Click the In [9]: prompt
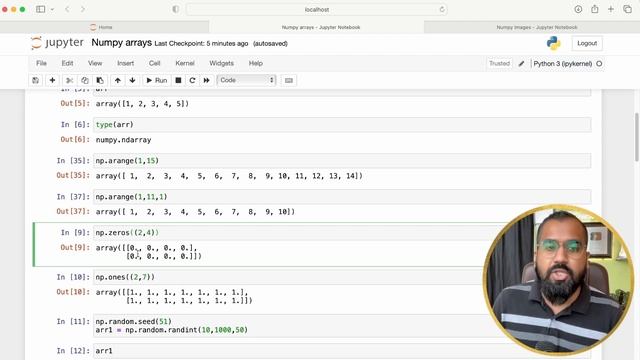 [x=75, y=233]
